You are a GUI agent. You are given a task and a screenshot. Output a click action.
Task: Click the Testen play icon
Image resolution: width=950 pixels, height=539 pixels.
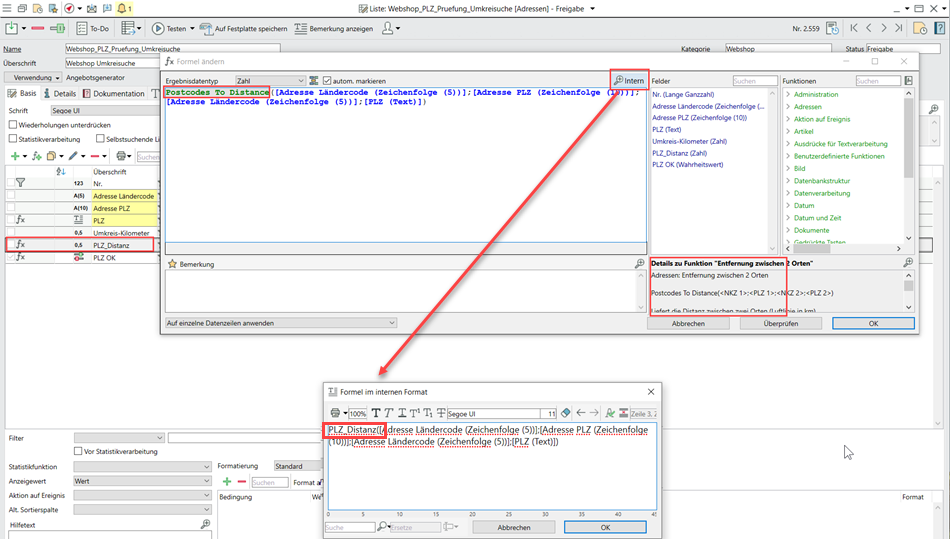pyautogui.click(x=158, y=29)
